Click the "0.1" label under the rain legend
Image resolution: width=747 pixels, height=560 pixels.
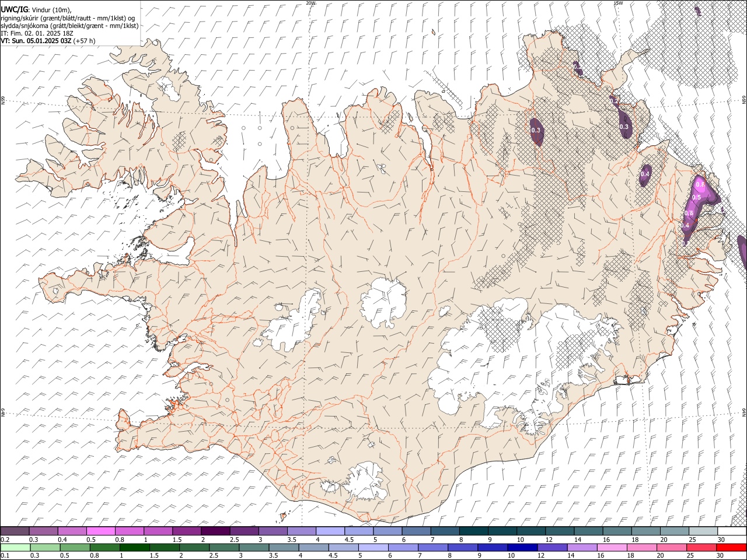pos(5,556)
